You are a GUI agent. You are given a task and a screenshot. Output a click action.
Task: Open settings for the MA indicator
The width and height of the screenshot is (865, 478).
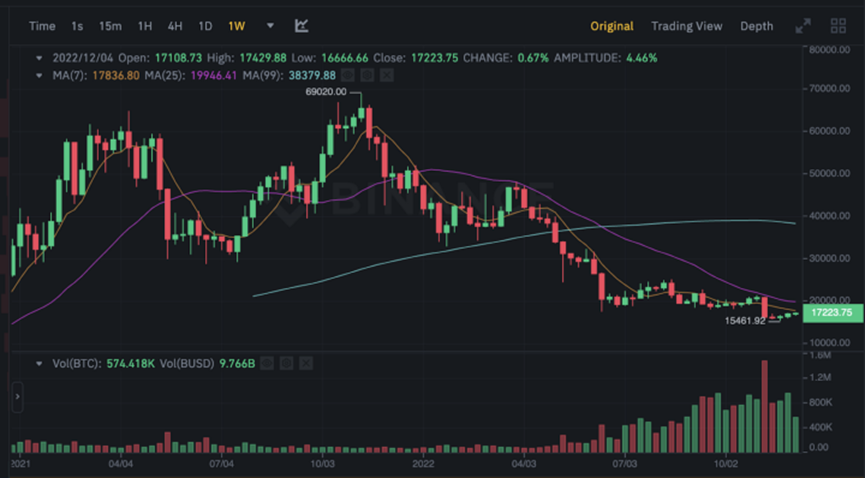[369, 75]
